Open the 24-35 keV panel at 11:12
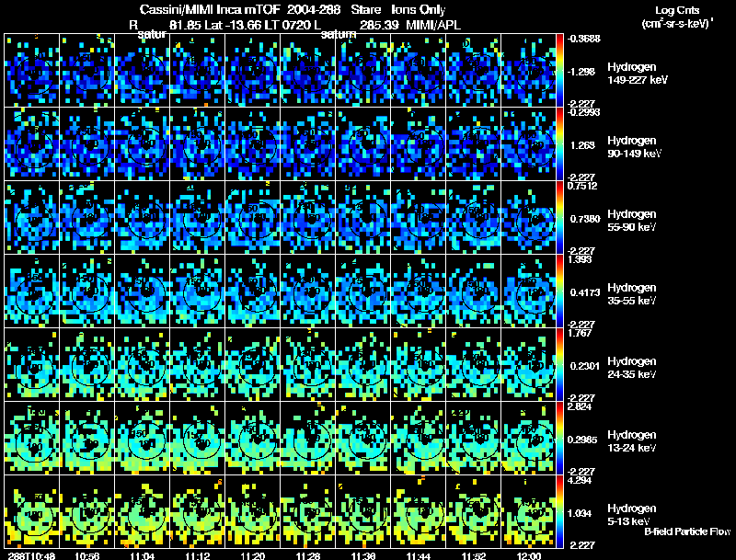The width and height of the screenshot is (736, 560). [x=198, y=365]
